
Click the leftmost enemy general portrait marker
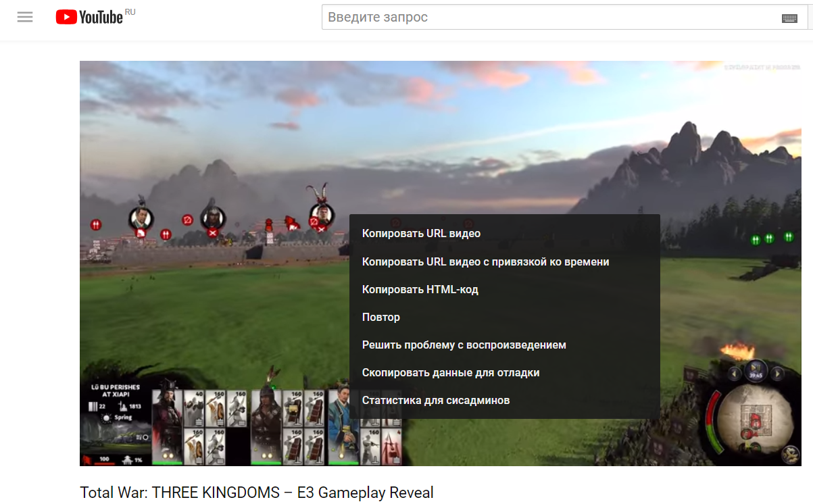click(141, 218)
